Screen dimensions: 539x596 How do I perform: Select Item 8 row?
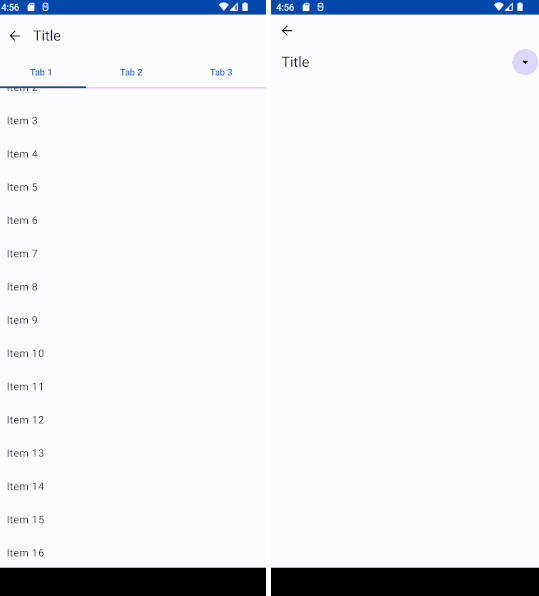point(133,287)
